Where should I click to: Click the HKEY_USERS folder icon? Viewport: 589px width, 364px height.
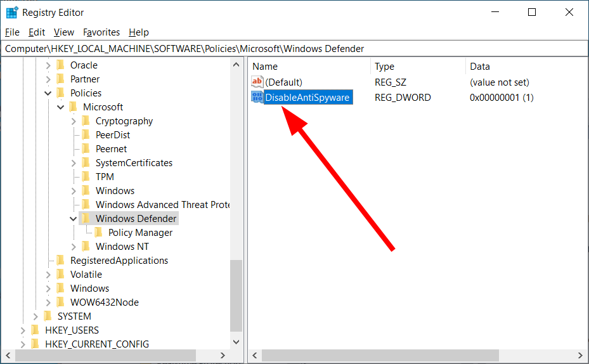click(x=35, y=330)
